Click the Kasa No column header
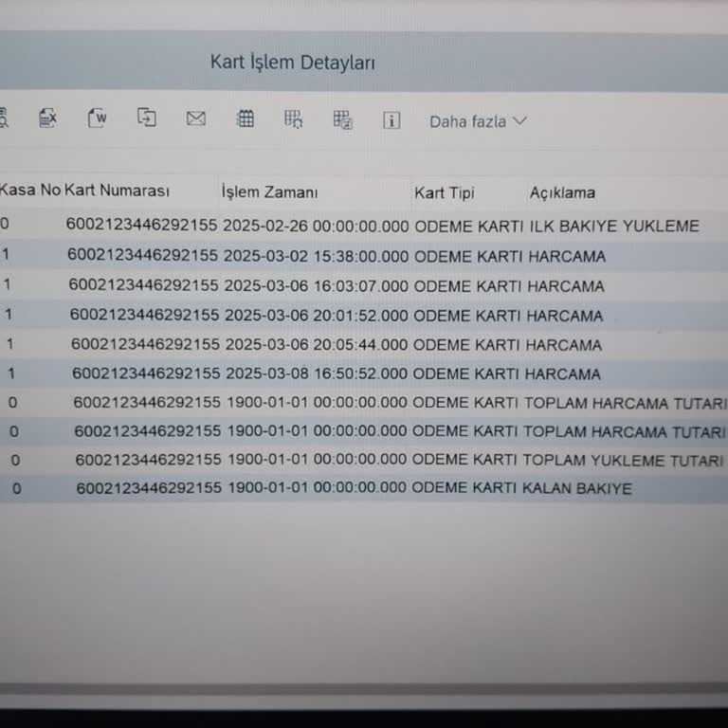This screenshot has height=728, width=728. 30,190
